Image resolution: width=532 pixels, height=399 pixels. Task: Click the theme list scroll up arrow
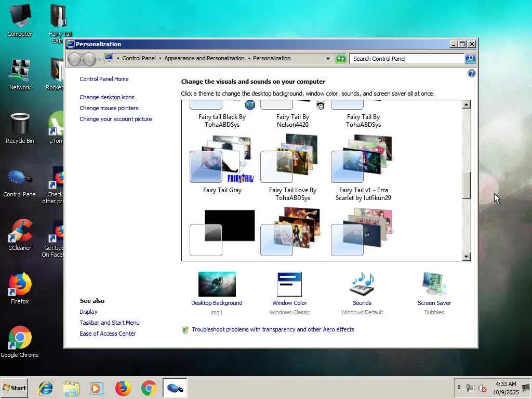pyautogui.click(x=466, y=104)
